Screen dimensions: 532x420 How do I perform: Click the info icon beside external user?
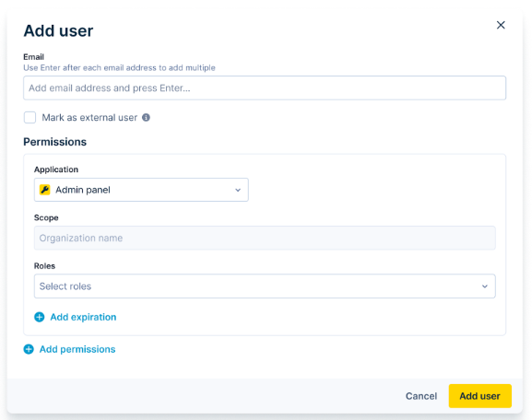pyautogui.click(x=146, y=117)
